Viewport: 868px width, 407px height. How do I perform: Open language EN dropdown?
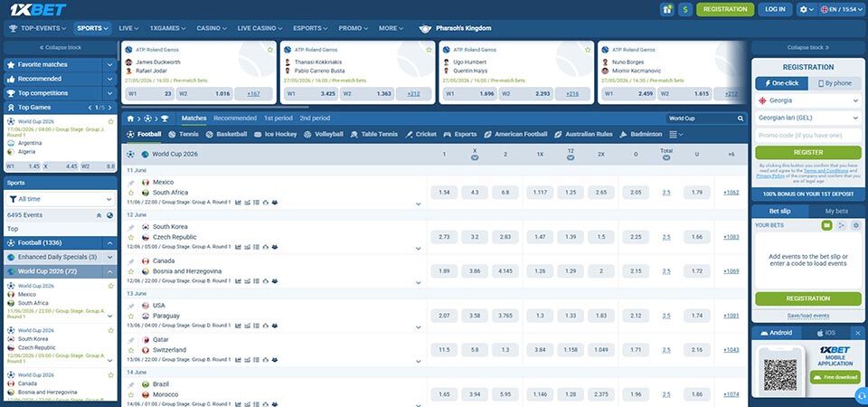[842, 9]
